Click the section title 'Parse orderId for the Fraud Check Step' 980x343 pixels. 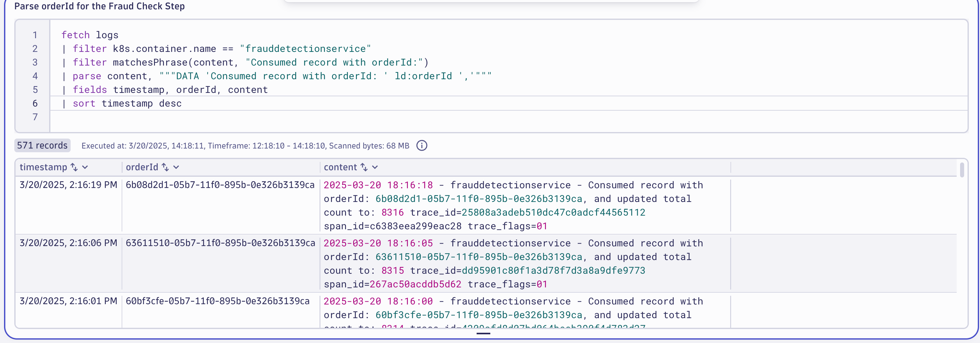[99, 6]
